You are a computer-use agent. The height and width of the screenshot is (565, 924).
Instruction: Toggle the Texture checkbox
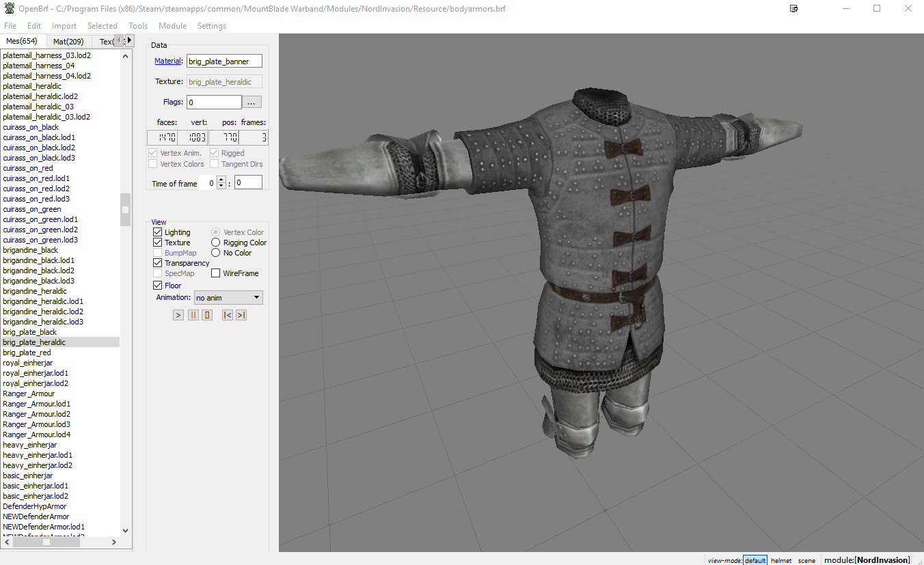[158, 243]
